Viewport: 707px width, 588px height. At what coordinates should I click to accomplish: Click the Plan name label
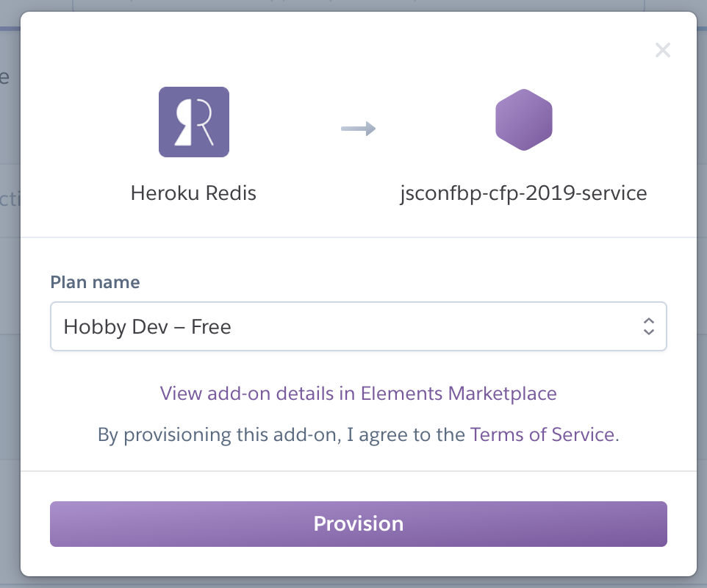coord(95,282)
